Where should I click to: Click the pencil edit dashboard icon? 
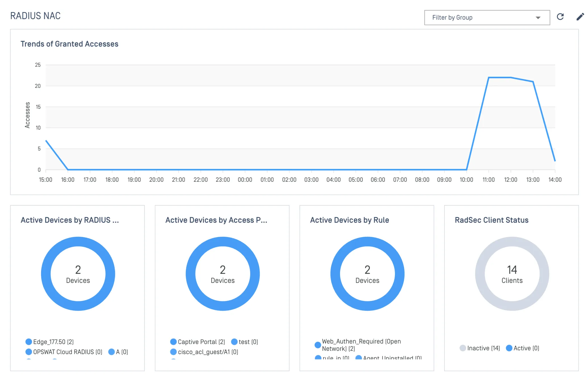coord(580,17)
